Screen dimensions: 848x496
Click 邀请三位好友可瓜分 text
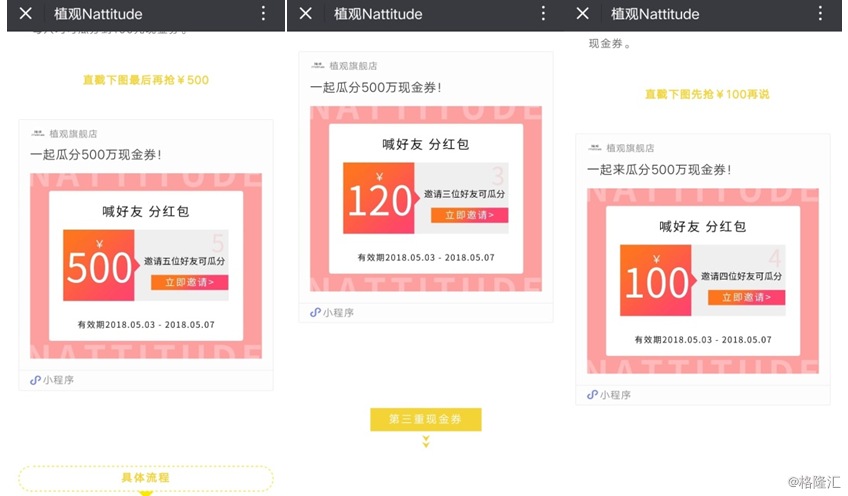point(465,194)
